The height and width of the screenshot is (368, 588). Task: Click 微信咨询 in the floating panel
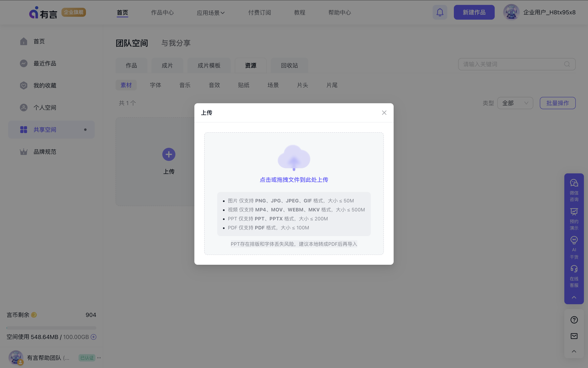574,190
